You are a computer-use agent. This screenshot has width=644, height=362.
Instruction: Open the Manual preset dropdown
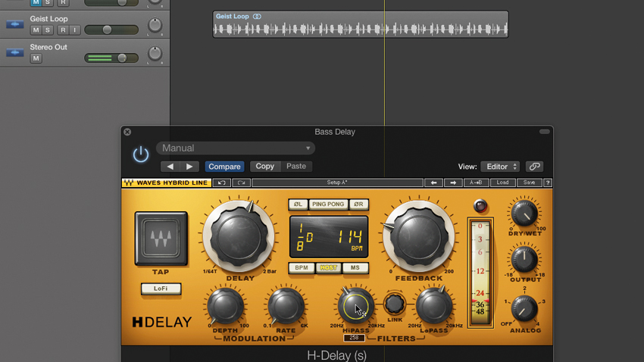point(236,148)
